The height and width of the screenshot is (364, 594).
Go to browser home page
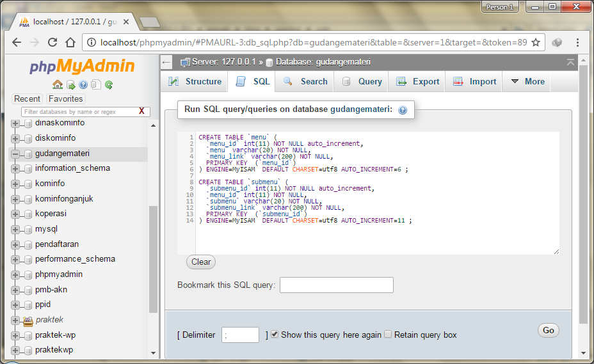click(x=70, y=42)
